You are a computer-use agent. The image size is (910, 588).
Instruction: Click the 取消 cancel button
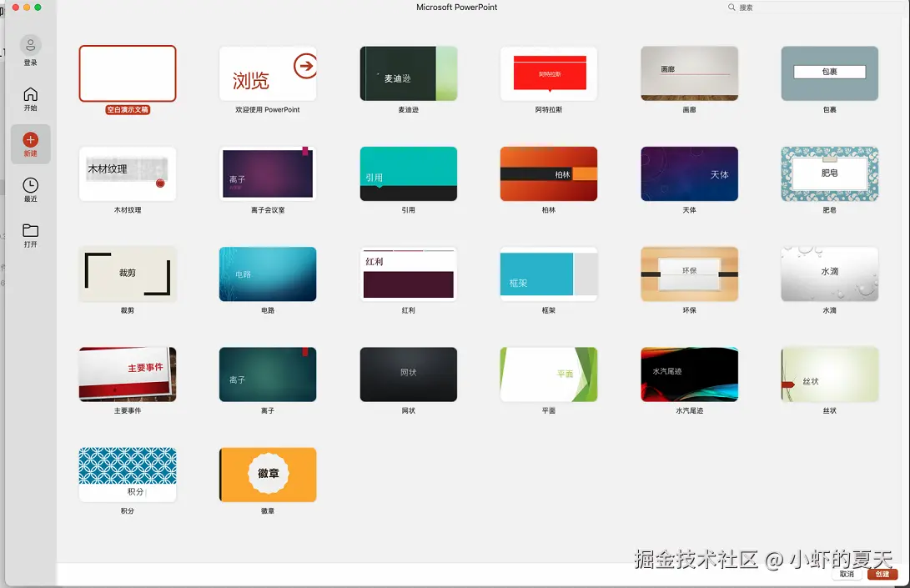click(847, 574)
